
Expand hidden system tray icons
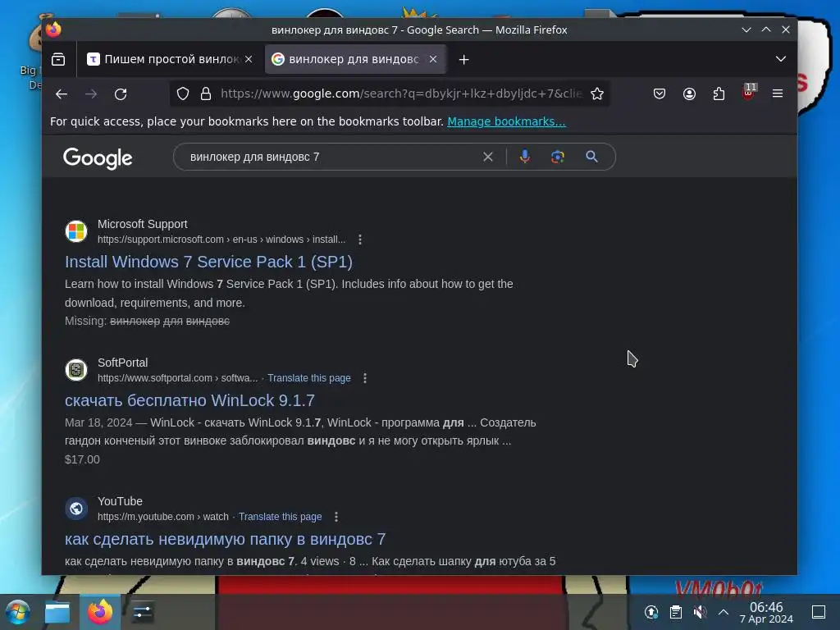pyautogui.click(x=724, y=612)
